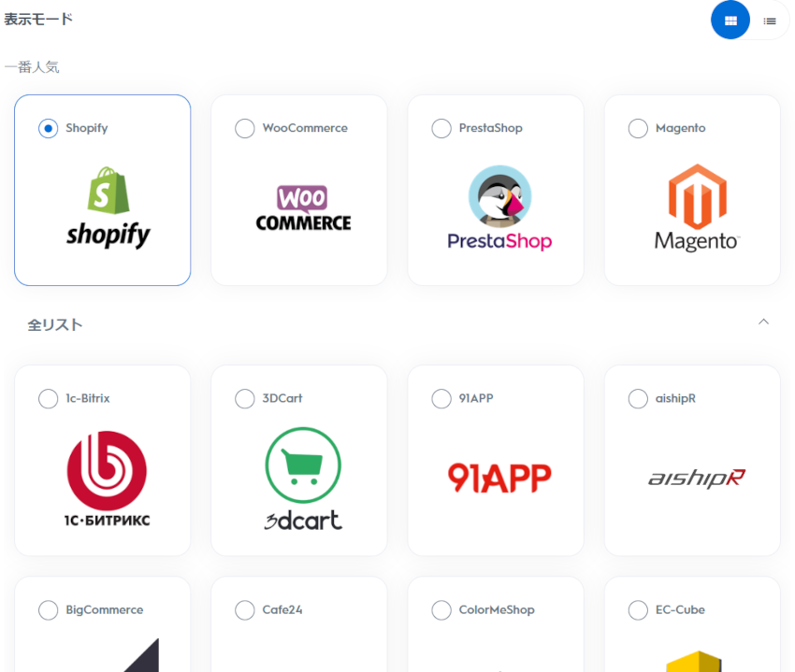
Task: Click the 全リスト section header
Action: [x=55, y=325]
